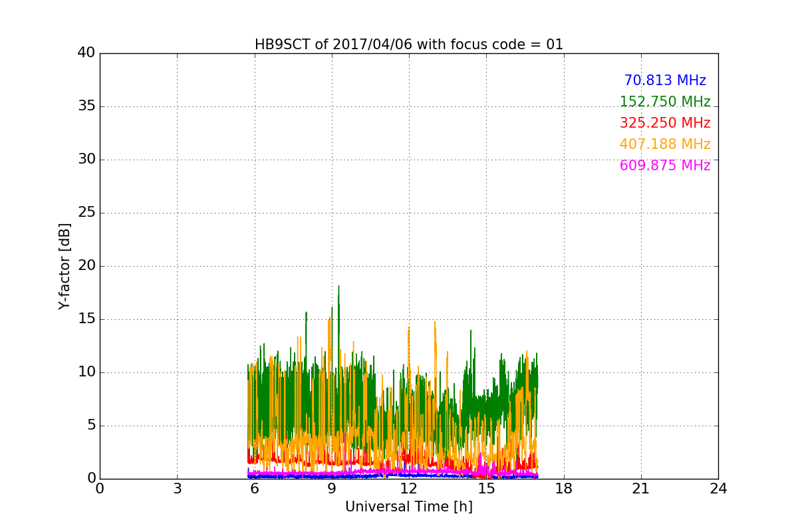This screenshot has height=532, width=798.
Task: Click y-axis tick label '15'
Action: [86, 319]
